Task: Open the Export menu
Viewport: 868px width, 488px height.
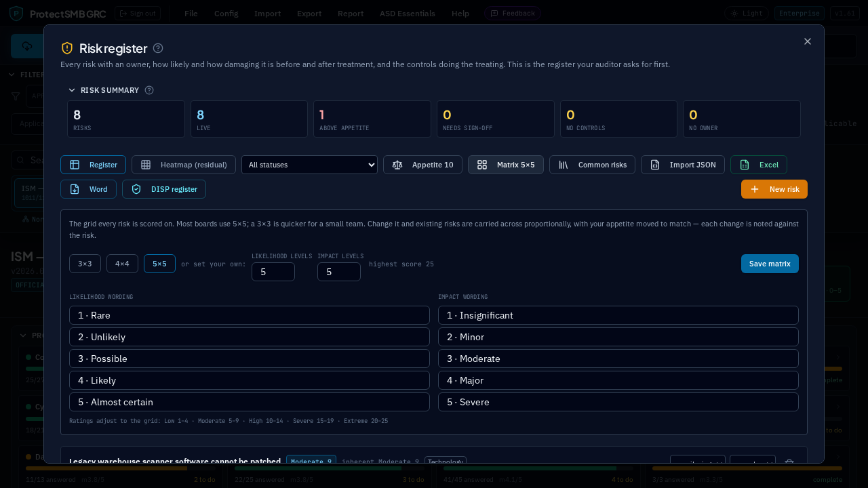Action: click(309, 14)
